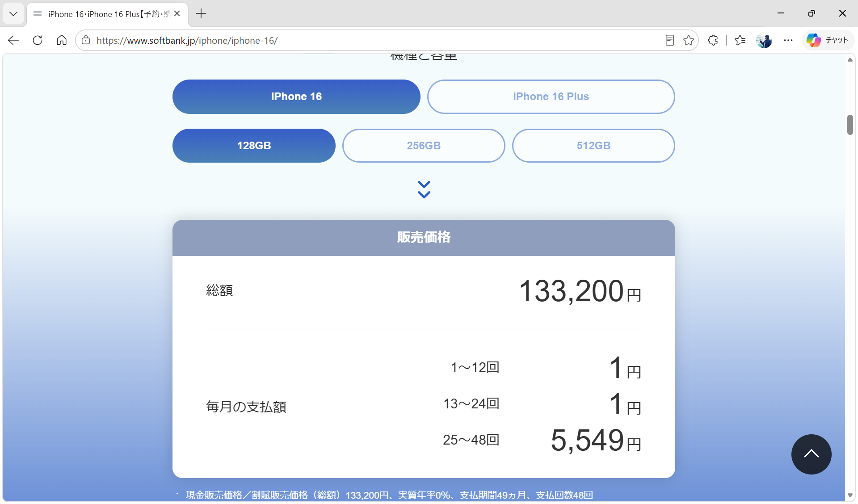The width and height of the screenshot is (858, 504).
Task: Click the 総額 label
Action: coord(219,290)
